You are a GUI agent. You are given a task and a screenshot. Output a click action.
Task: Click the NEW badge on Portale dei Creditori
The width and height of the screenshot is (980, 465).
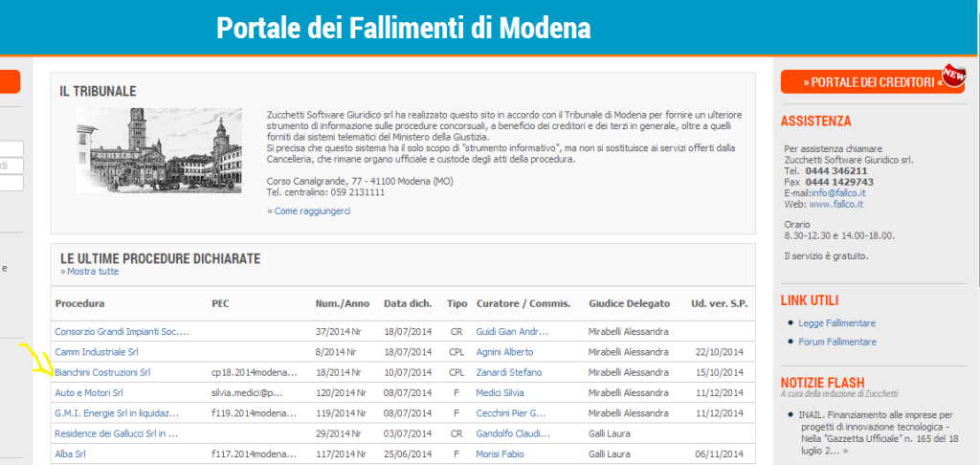954,75
